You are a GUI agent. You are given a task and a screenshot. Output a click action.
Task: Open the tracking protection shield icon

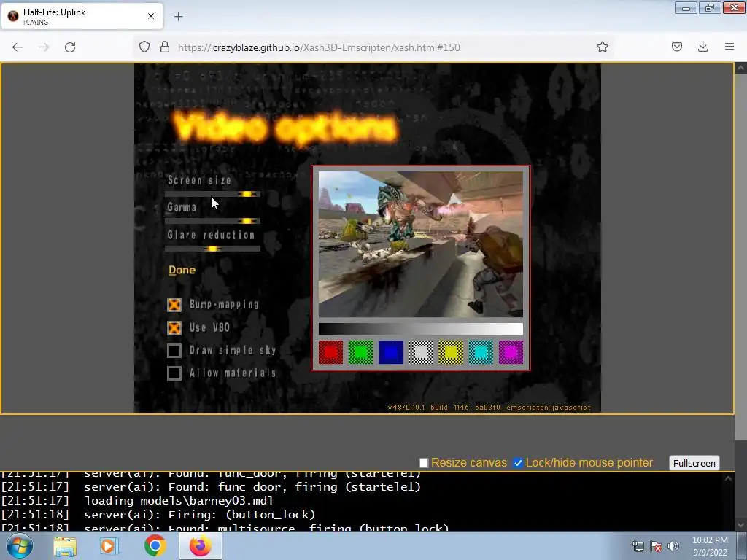(x=144, y=47)
